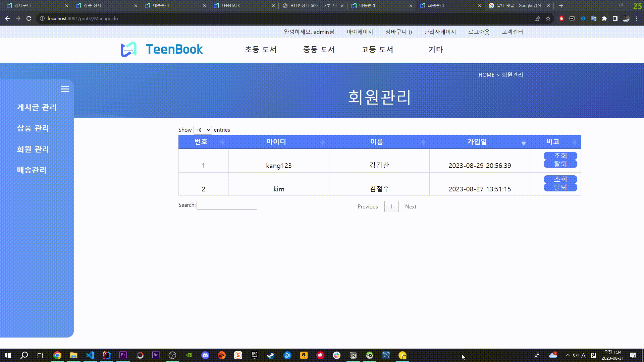Bookmark this page with the star icon
The image size is (644, 362).
(x=548, y=18)
